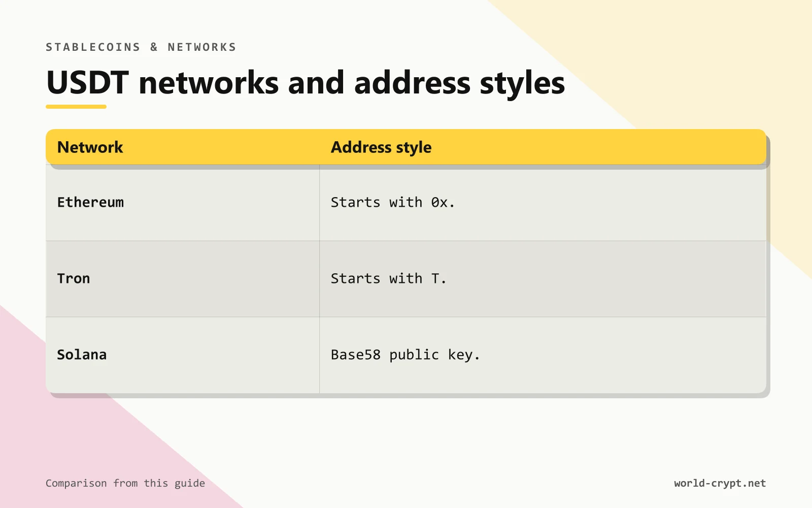Viewport: 812px width, 508px height.
Task: Click the 'Base58 public key.' cell
Action: point(543,355)
